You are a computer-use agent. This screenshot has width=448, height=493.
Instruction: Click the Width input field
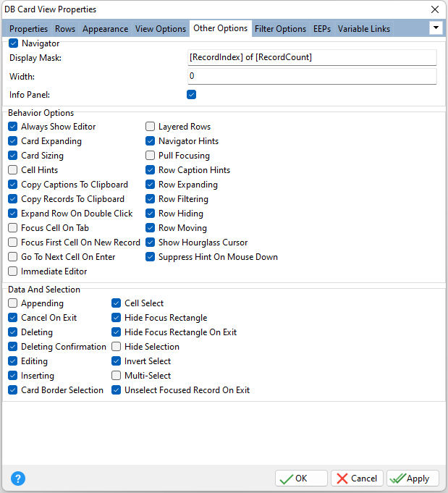tap(312, 76)
